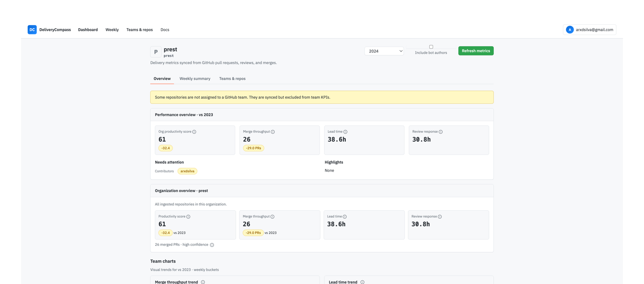Screen dimensions: 644x284
Task: Show info icon for Productivity score in Organization overview
Action: tap(188, 217)
